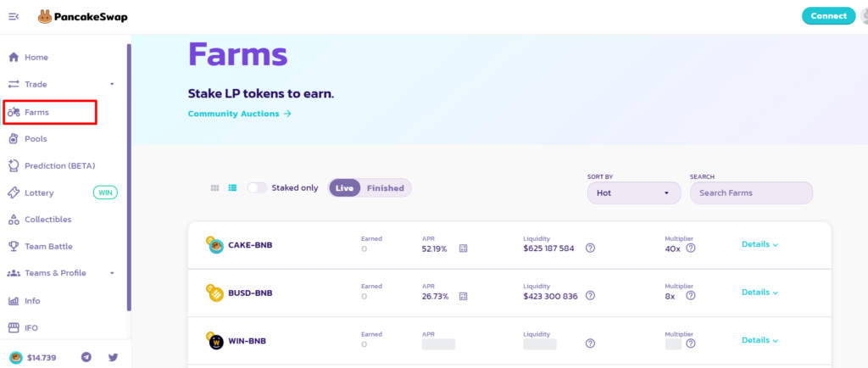The height and width of the screenshot is (368, 868).
Task: Show Live farms
Action: 346,187
